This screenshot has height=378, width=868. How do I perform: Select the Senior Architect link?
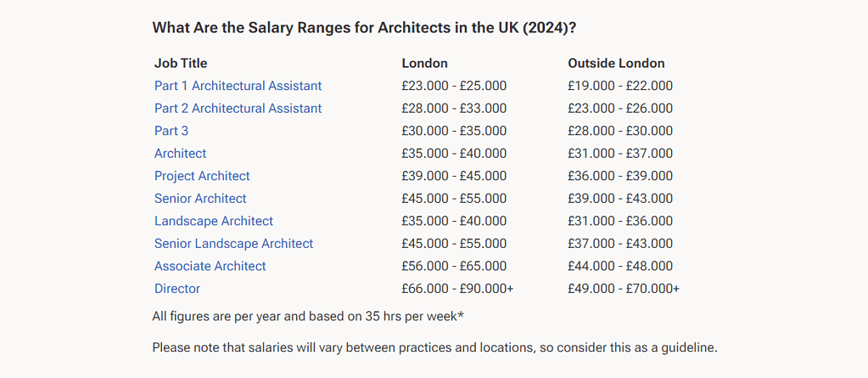point(200,199)
